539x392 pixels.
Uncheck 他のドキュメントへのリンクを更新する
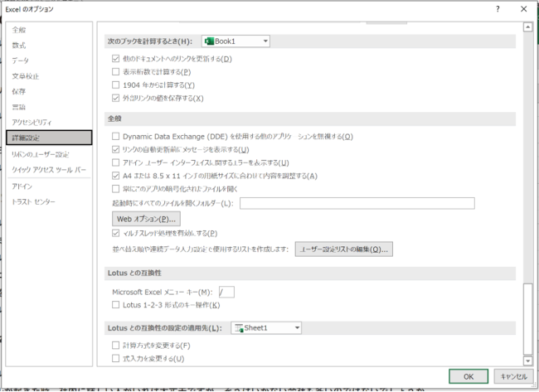(115, 59)
